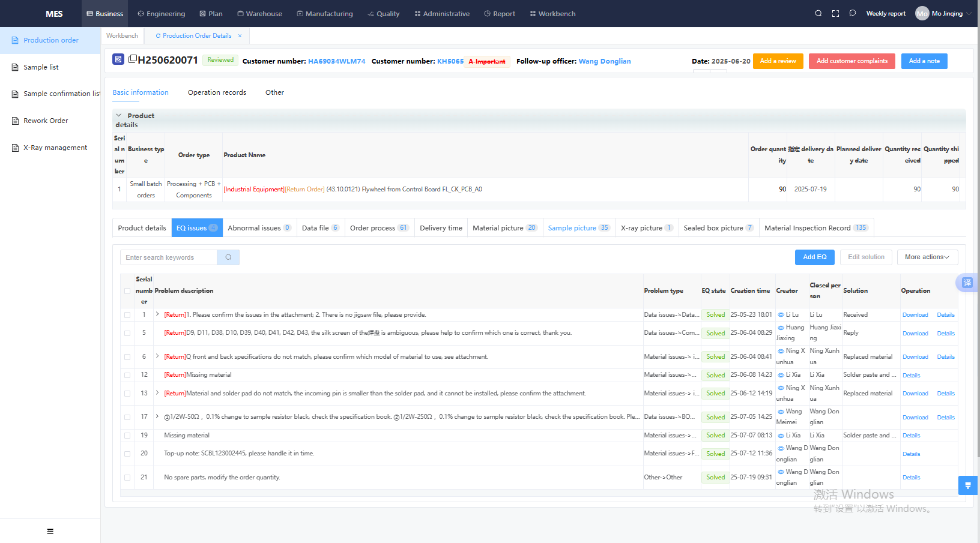Click the EQ keyword search button
The image size is (980, 543).
(228, 257)
